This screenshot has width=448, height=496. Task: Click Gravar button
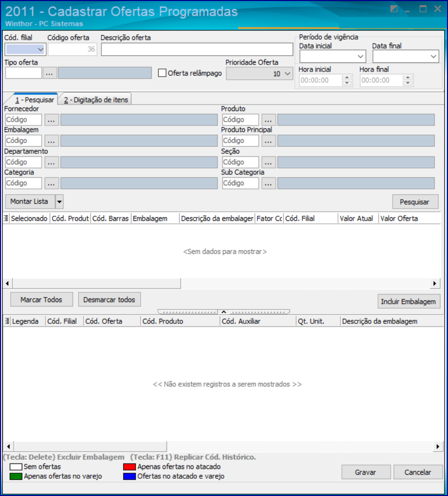[366, 472]
